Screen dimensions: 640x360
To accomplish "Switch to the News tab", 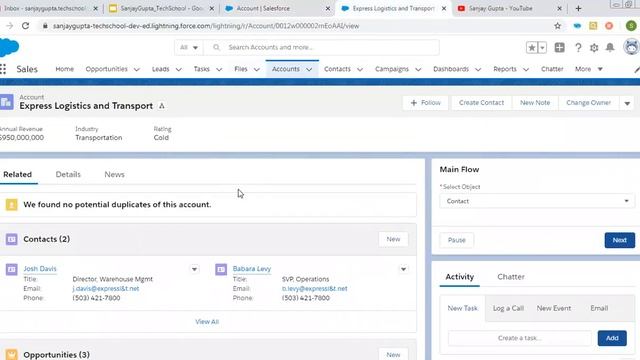I will pyautogui.click(x=114, y=174).
